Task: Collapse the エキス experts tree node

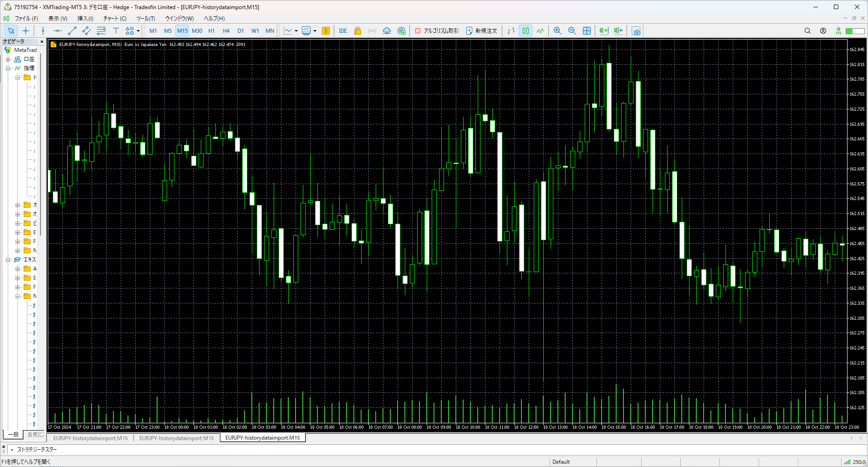Action: pos(8,260)
